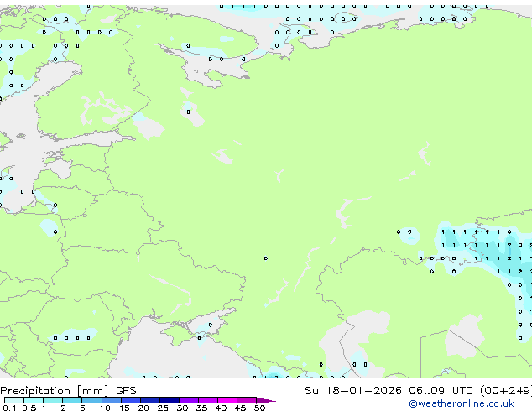Select the 1 mm pale cyan legend swatch
The image size is (532, 411).
[52, 400]
